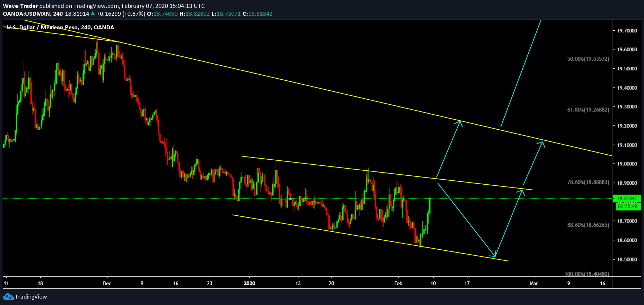Click the OANDA:USDMXN symbol label
Image resolution: width=644 pixels, height=305 pixels.
pos(27,14)
